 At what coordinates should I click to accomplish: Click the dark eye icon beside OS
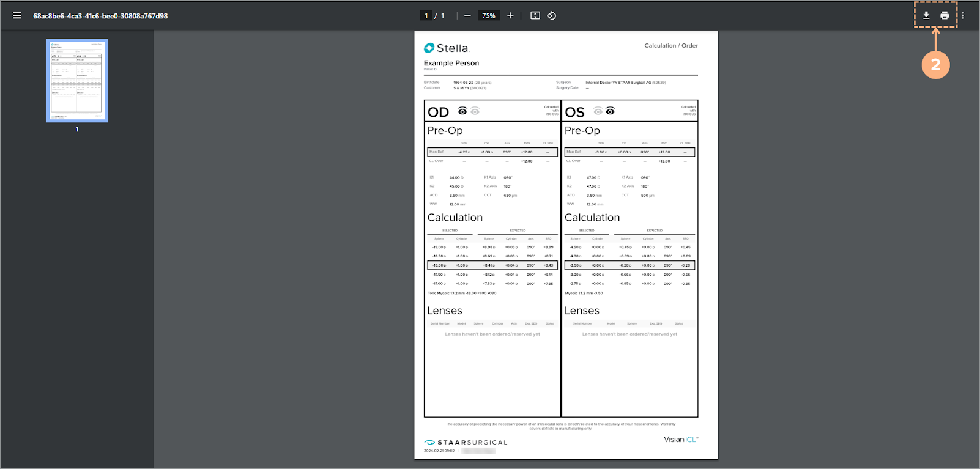pos(610,111)
